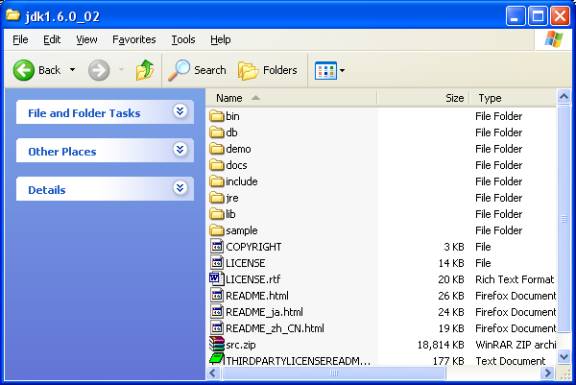Expand the Other Places panel

(180, 150)
